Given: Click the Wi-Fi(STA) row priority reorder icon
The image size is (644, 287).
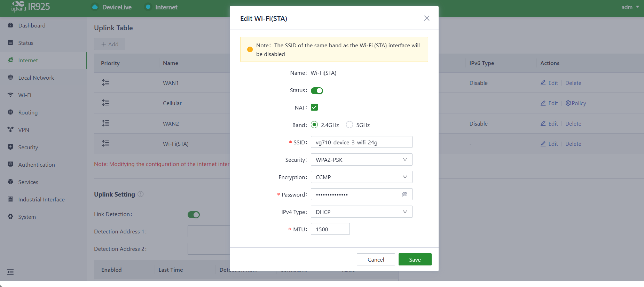Looking at the screenshot, I should click(105, 143).
